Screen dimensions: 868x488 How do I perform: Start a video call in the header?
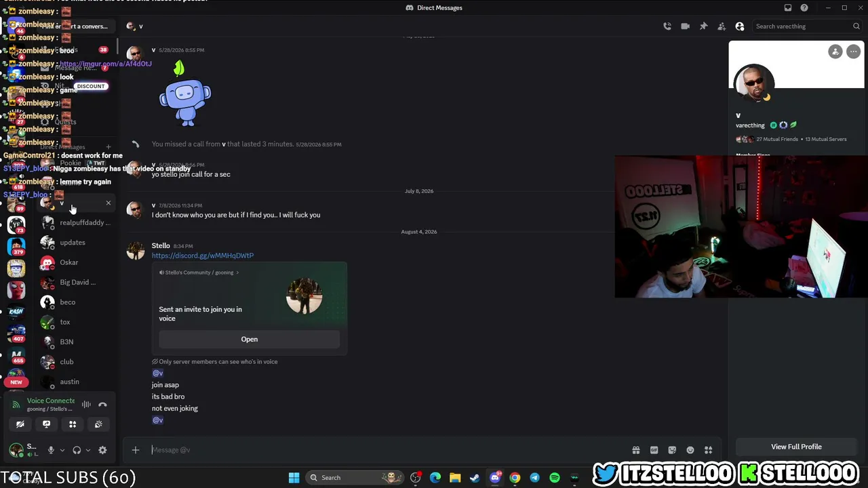pyautogui.click(x=686, y=26)
